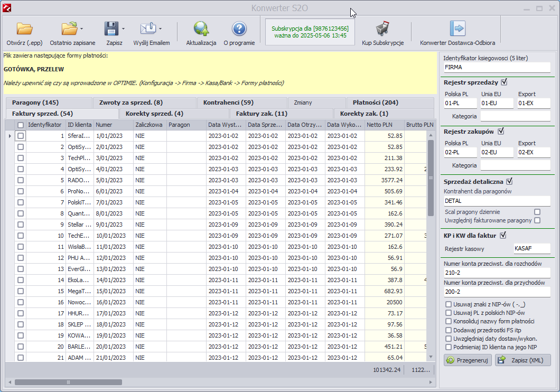Click the Rejestr kasowy input field

click(531, 249)
